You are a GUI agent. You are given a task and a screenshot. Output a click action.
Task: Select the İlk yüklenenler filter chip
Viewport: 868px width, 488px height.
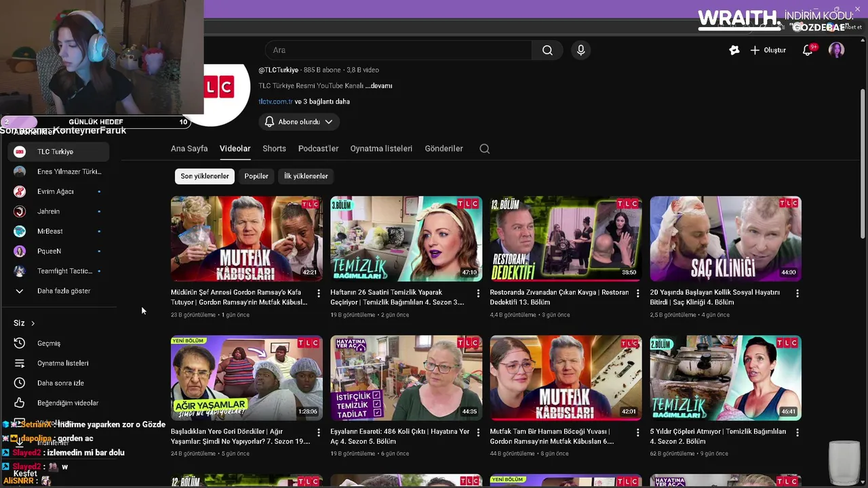306,176
